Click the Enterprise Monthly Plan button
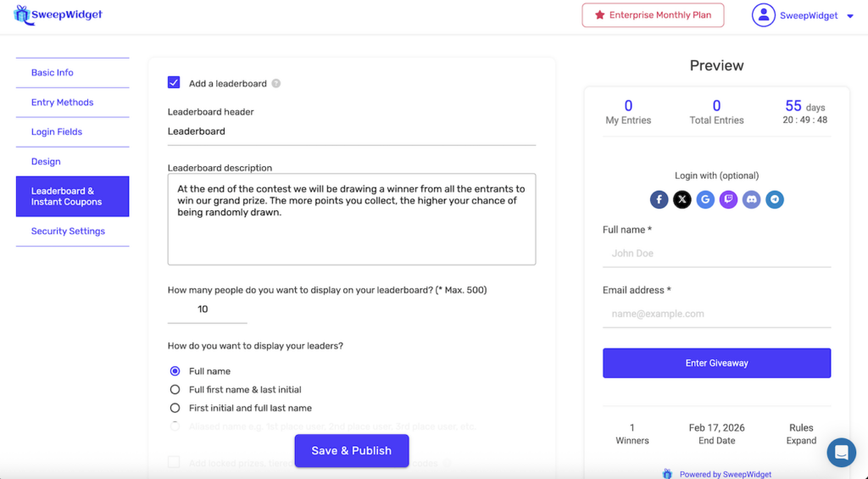868x479 pixels. coord(653,15)
